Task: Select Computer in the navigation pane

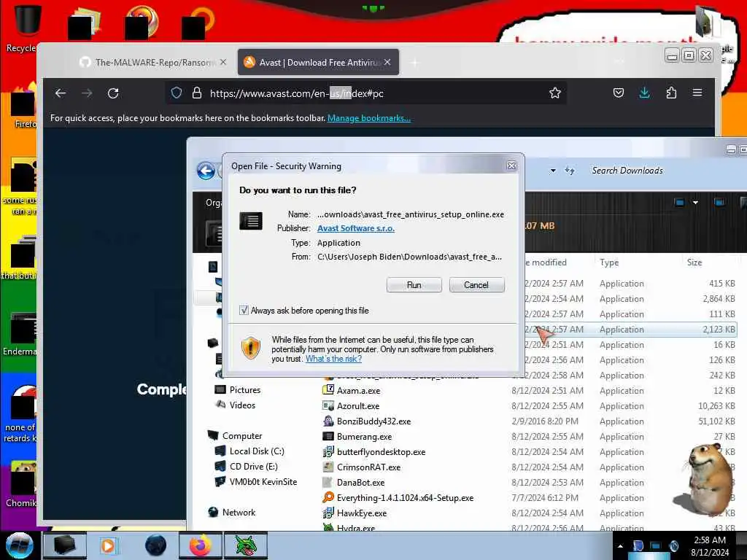Action: (241, 436)
